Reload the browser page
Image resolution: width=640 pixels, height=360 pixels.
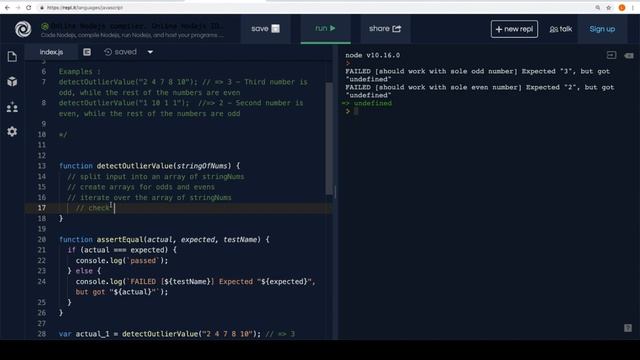pyautogui.click(x=29, y=7)
